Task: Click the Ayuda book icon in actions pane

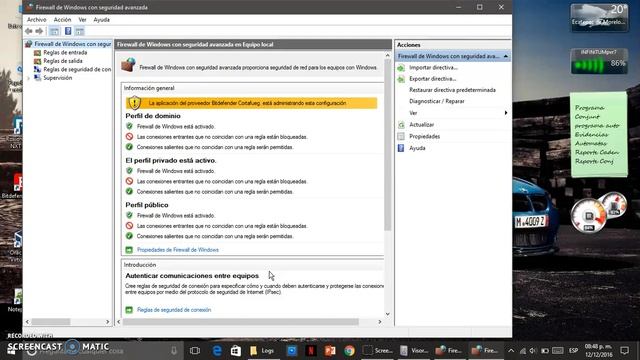Action: [401, 148]
